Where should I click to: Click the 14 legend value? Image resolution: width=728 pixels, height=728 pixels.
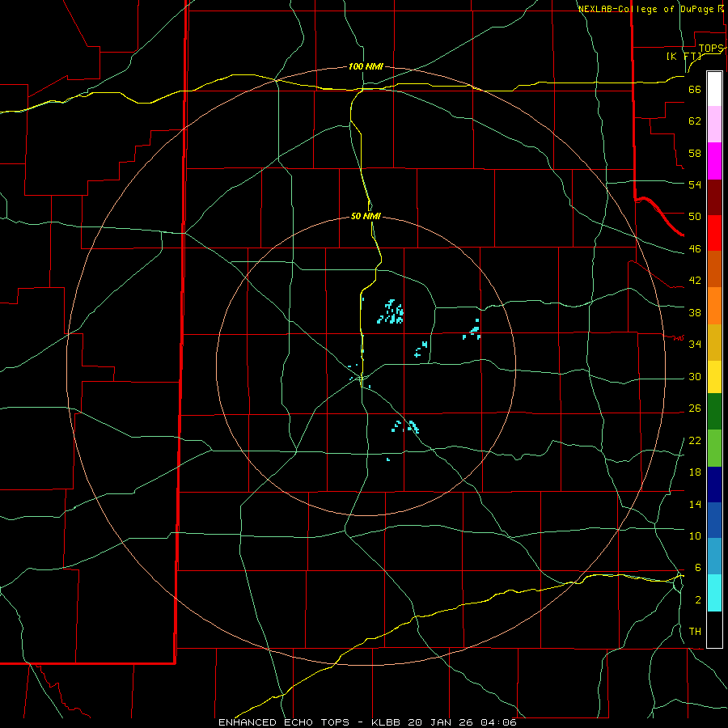click(x=695, y=504)
